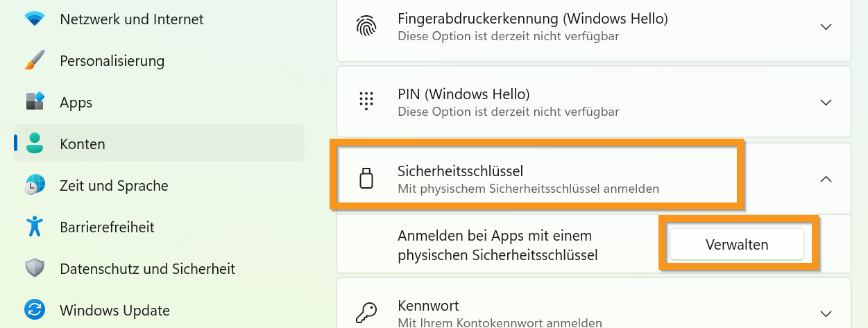Click the Konten person icon

tap(35, 144)
